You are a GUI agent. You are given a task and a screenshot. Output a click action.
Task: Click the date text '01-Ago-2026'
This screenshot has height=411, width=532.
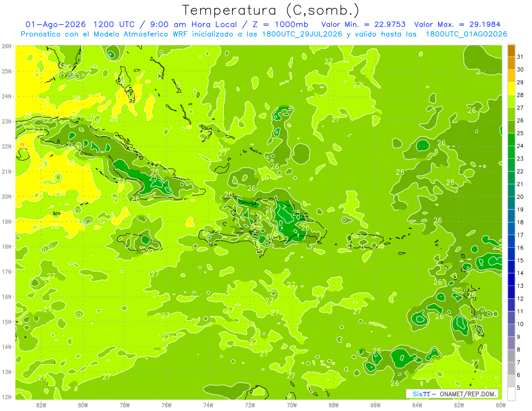coord(56,24)
